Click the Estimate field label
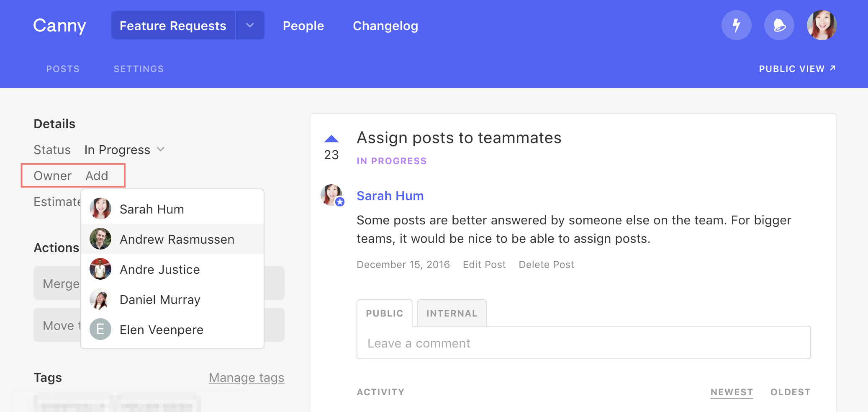This screenshot has width=868, height=412. 57,202
